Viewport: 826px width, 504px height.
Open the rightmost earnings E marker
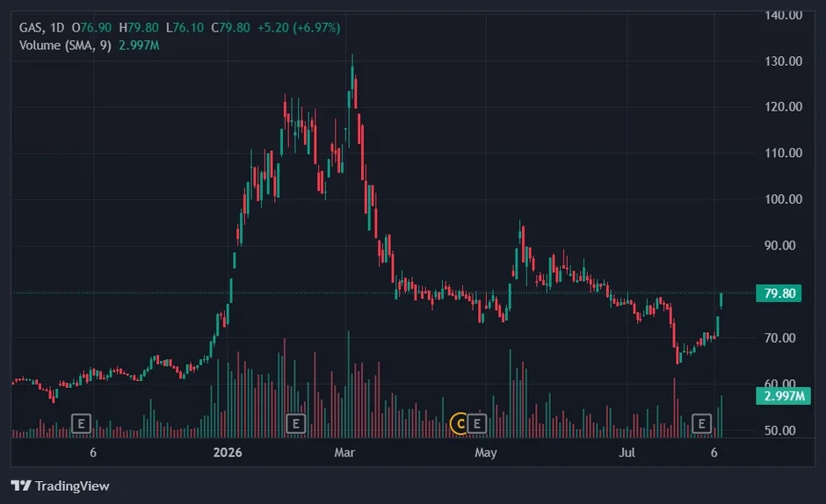701,423
